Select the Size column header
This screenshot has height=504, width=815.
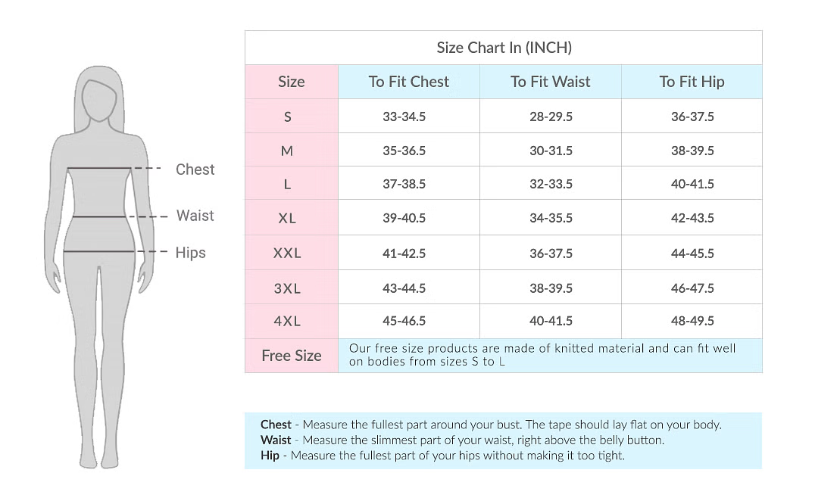point(291,82)
